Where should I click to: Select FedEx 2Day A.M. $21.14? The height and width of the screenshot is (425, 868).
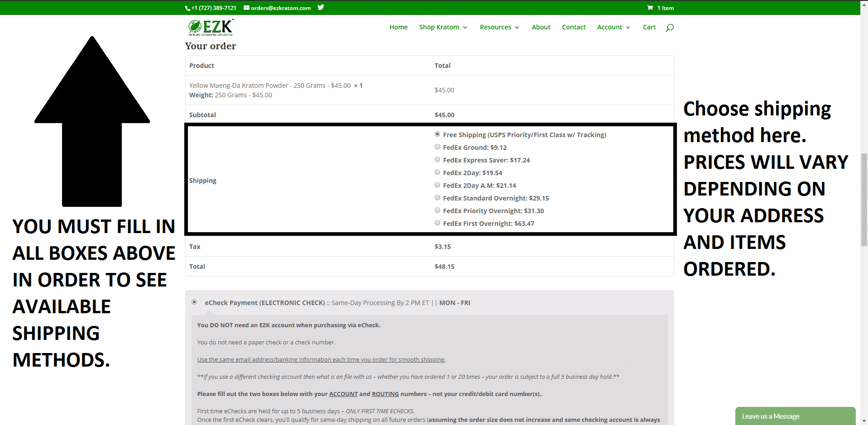437,185
